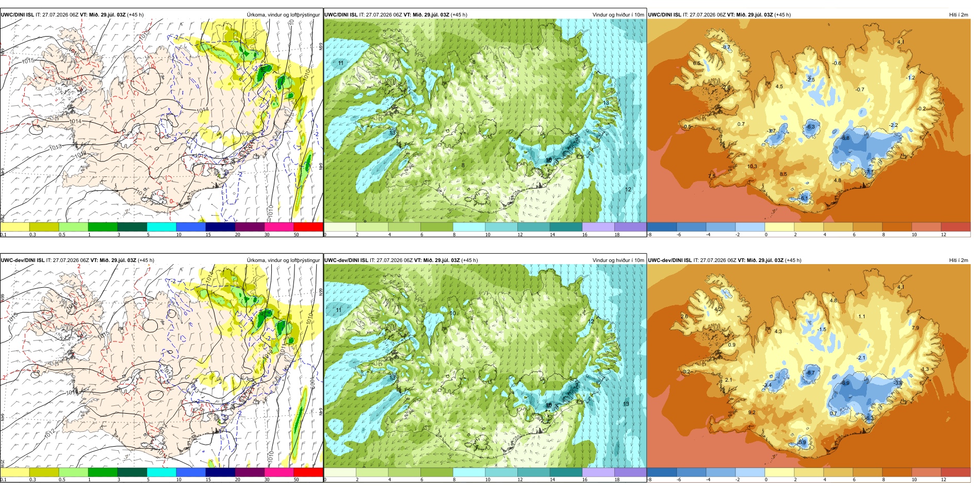Click the 4.5 temperature value on UWC map
Screen dimensions: 980x490
click(x=779, y=87)
